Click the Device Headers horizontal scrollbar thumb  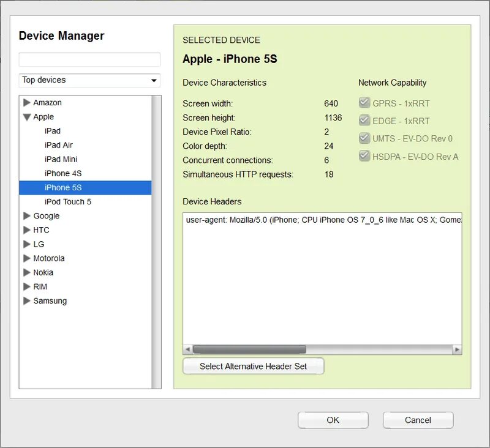point(249,349)
